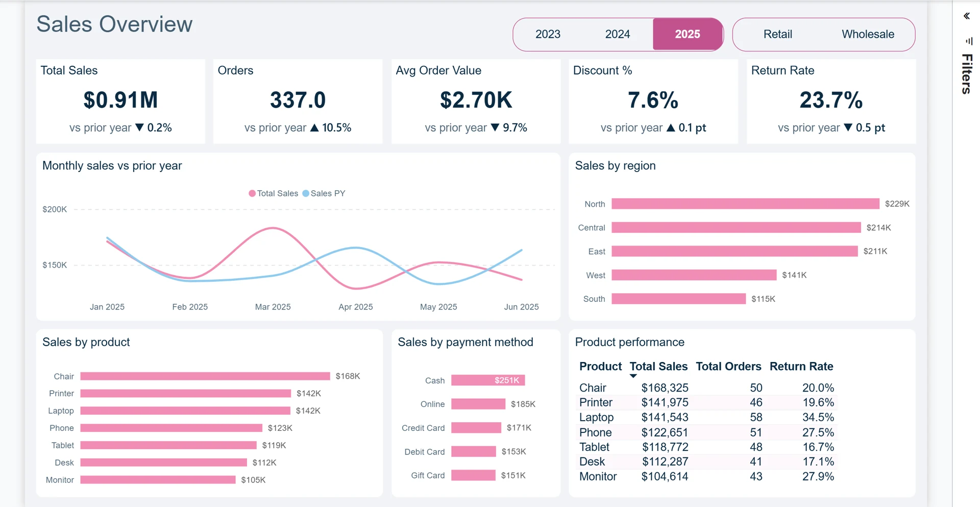Select the Cash payment method bar
The width and height of the screenshot is (980, 507).
[488, 380]
